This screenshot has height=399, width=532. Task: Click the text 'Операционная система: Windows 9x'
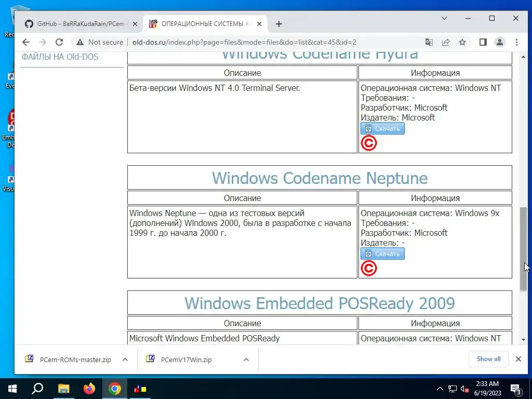pyautogui.click(x=430, y=213)
